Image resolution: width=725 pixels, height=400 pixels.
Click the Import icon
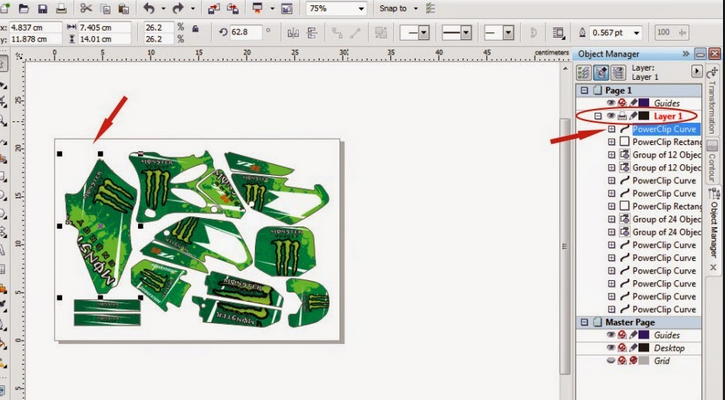(214, 8)
